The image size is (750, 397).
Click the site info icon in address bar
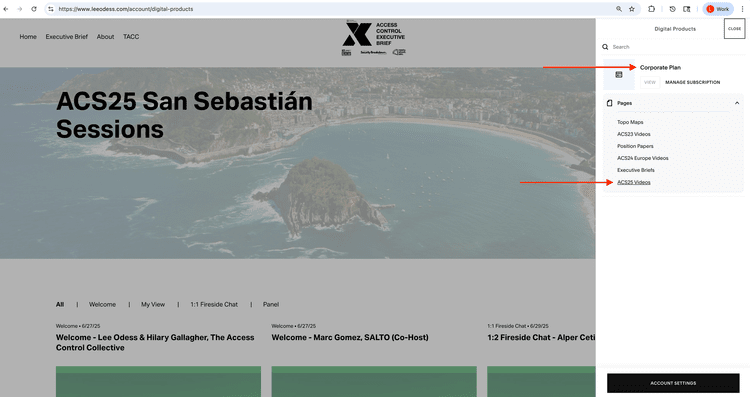51,9
